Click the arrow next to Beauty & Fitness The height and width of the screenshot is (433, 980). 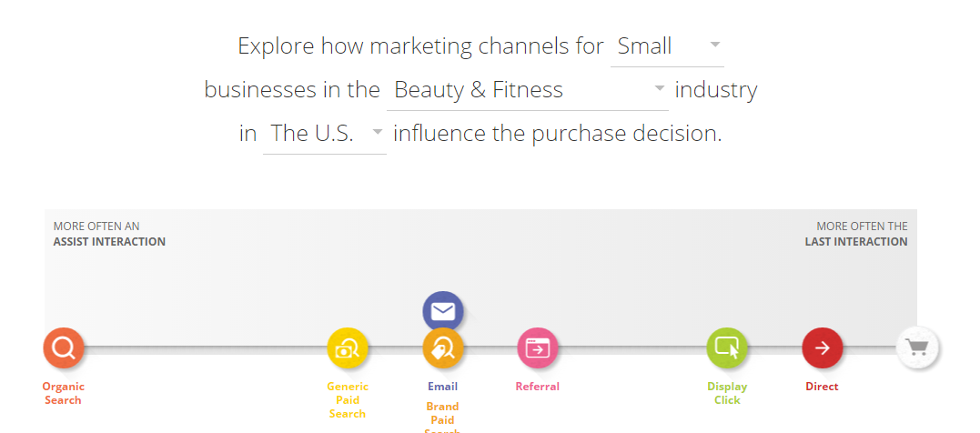tap(660, 88)
